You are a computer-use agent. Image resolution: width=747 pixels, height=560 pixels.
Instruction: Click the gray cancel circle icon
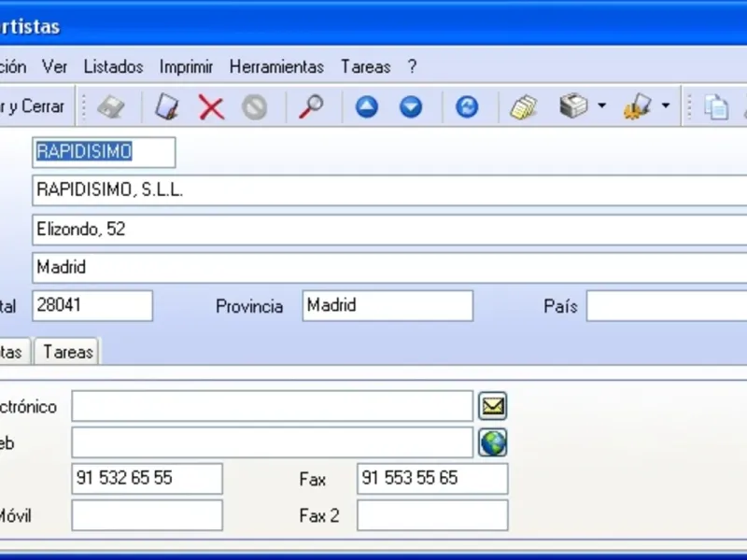point(254,107)
